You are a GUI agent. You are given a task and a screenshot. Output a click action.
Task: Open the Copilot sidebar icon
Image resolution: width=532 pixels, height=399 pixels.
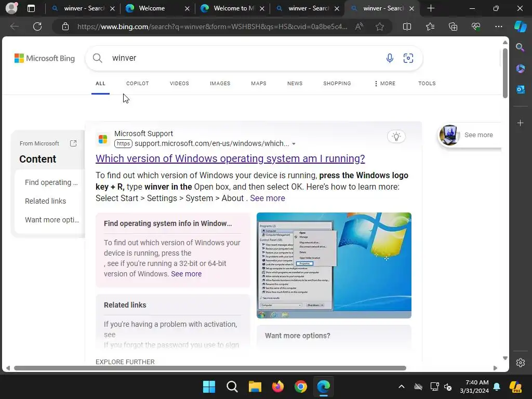click(x=520, y=26)
